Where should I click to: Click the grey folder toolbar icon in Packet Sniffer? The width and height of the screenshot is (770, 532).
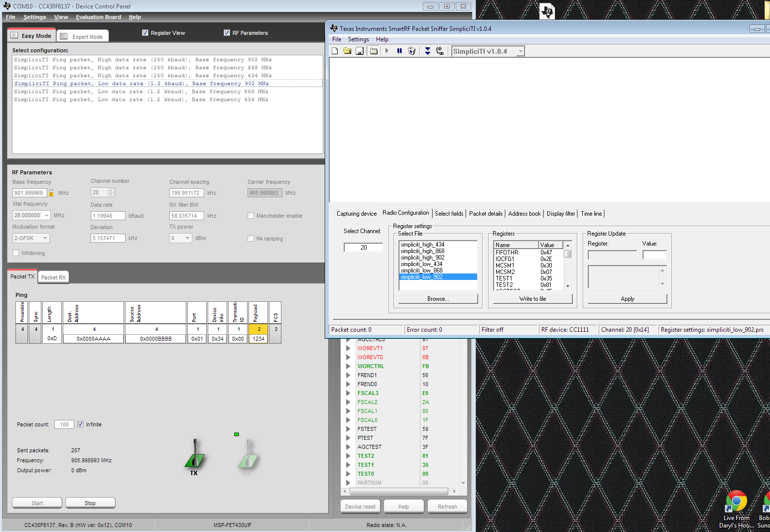pos(374,51)
